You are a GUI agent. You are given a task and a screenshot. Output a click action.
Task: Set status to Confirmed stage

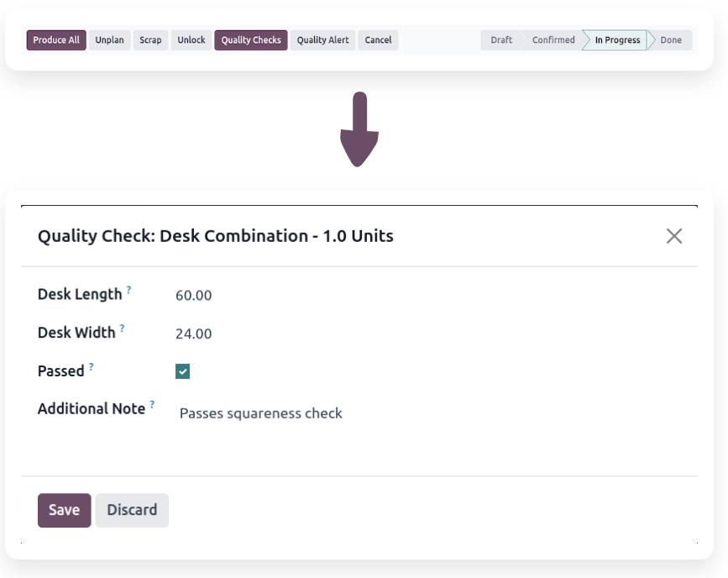click(x=553, y=40)
